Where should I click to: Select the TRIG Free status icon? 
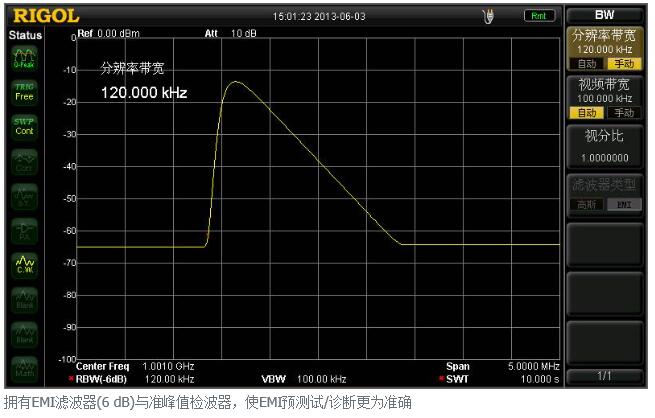(24, 92)
